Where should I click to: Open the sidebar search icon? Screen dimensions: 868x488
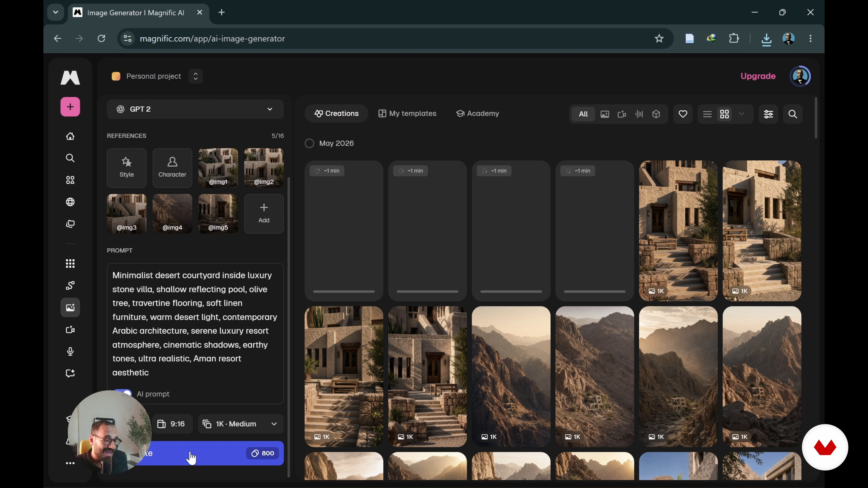pos(70,158)
